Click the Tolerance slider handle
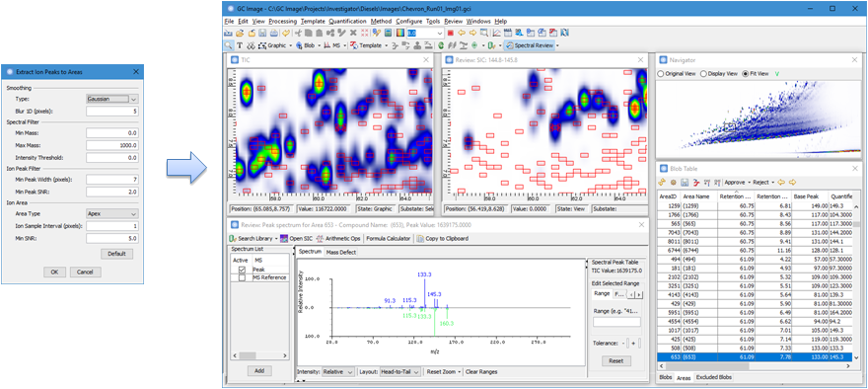Screen dimensions: 868x389 pos(627,343)
